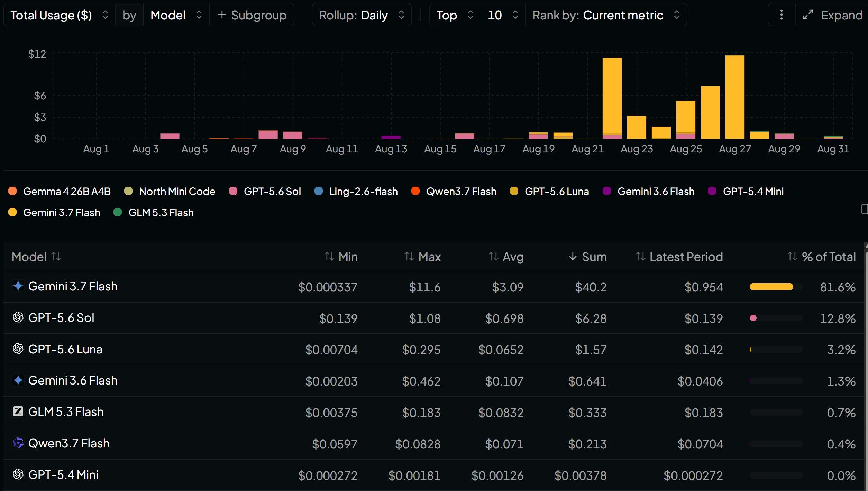
Task: Click the GPT-5.6 Luna 3.2% progress bar
Action: click(776, 350)
